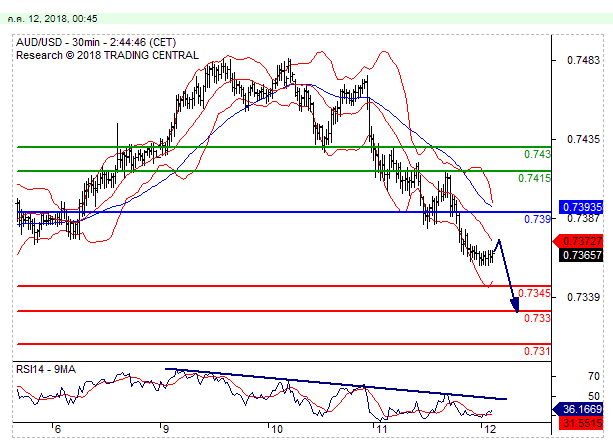Screen dimensions: 613x445
Task: Click the support level label 0.731
Action: coord(537,351)
